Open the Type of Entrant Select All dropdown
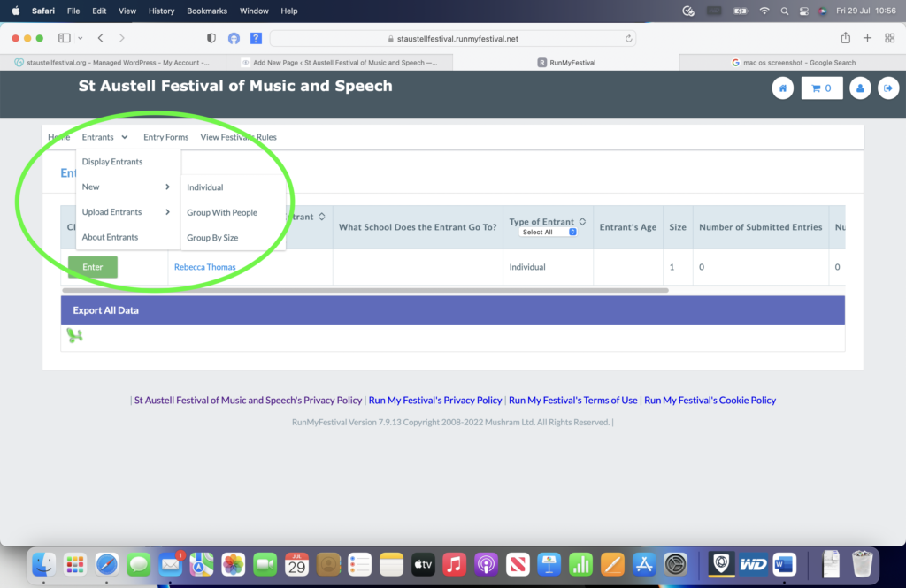906x588 pixels. (548, 233)
